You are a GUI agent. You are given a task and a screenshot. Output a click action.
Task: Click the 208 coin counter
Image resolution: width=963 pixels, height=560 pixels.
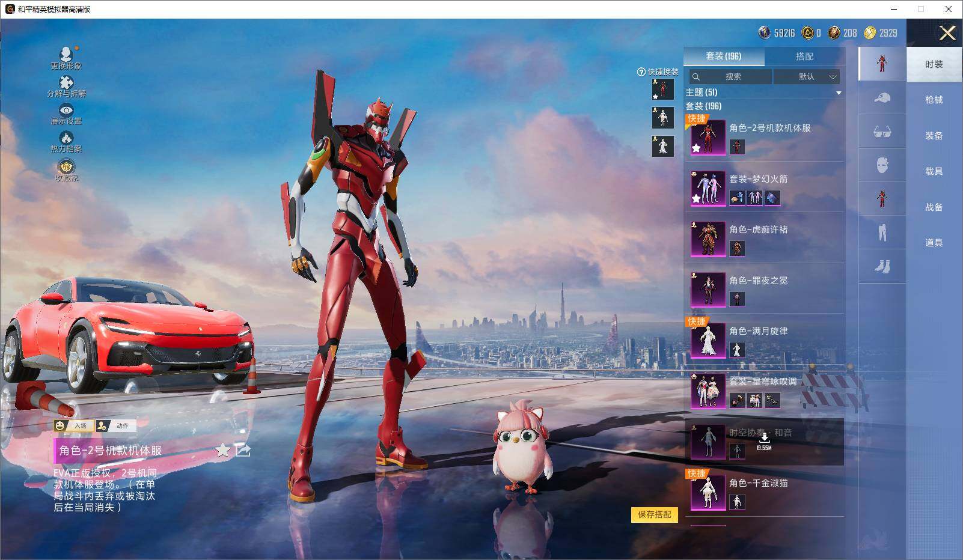(843, 33)
